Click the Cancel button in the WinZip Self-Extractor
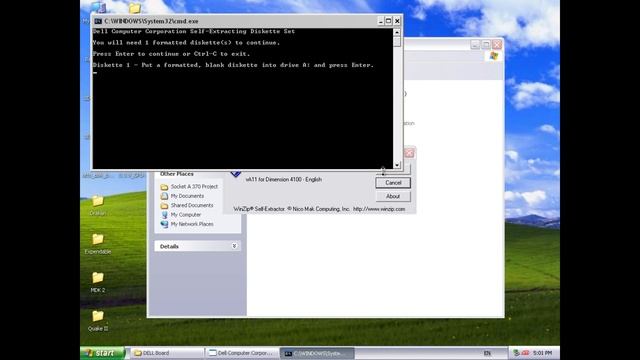This screenshot has height=360, width=640. click(393, 183)
